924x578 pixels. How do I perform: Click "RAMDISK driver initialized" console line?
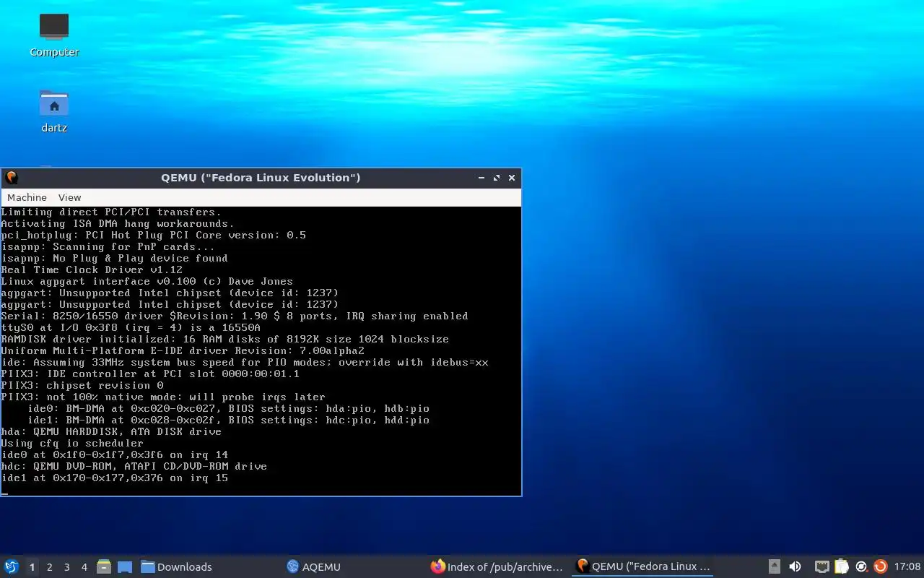(225, 340)
